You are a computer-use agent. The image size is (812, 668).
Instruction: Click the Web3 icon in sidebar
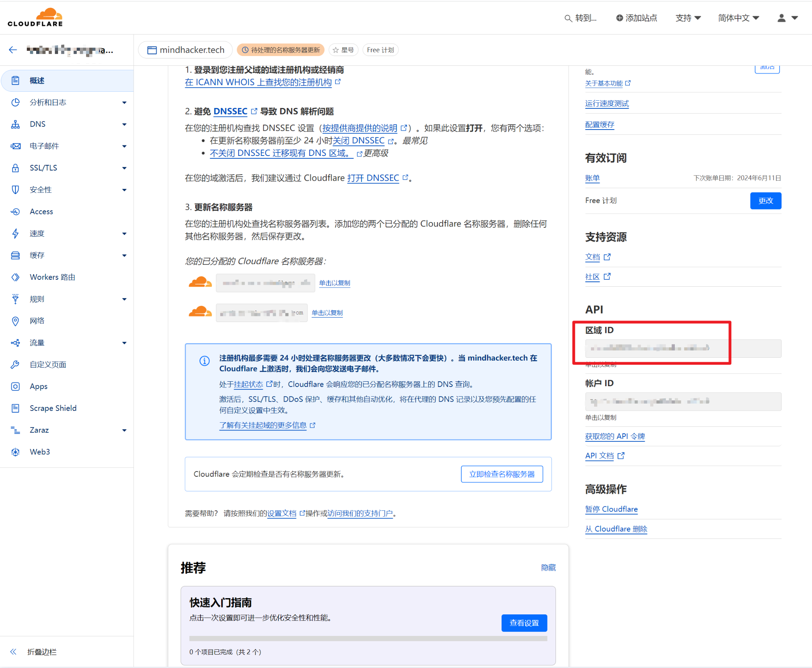[15, 452]
